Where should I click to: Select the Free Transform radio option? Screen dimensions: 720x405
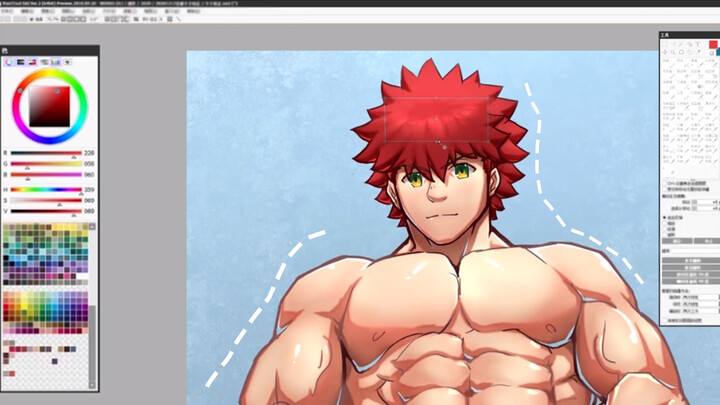(x=665, y=218)
